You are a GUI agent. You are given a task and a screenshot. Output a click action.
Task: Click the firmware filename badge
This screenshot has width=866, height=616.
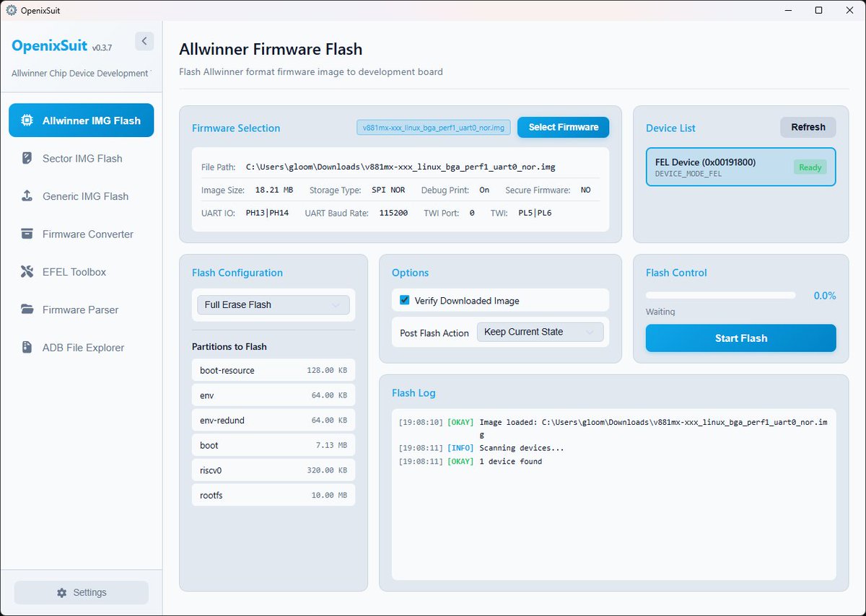434,128
